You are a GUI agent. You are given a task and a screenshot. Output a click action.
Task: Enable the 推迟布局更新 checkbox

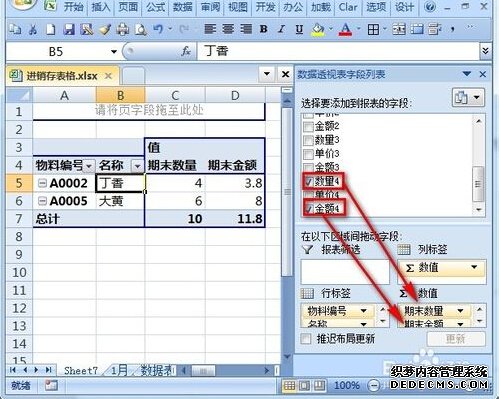click(x=306, y=339)
